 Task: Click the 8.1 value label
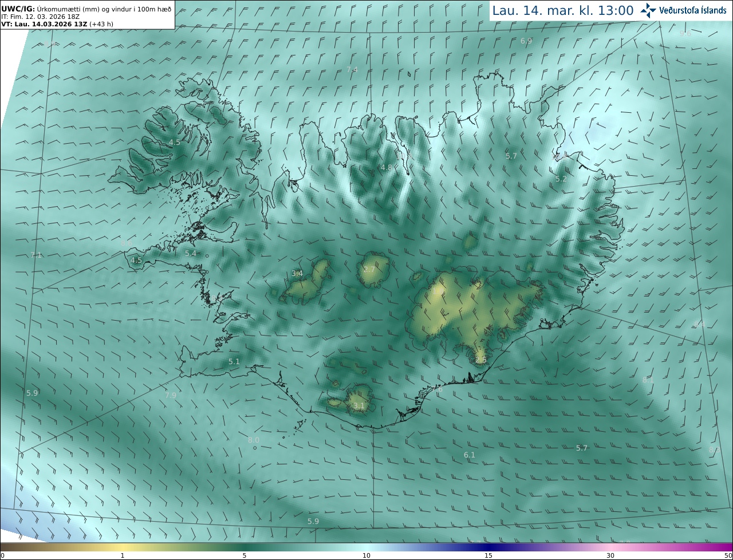pyautogui.click(x=648, y=380)
